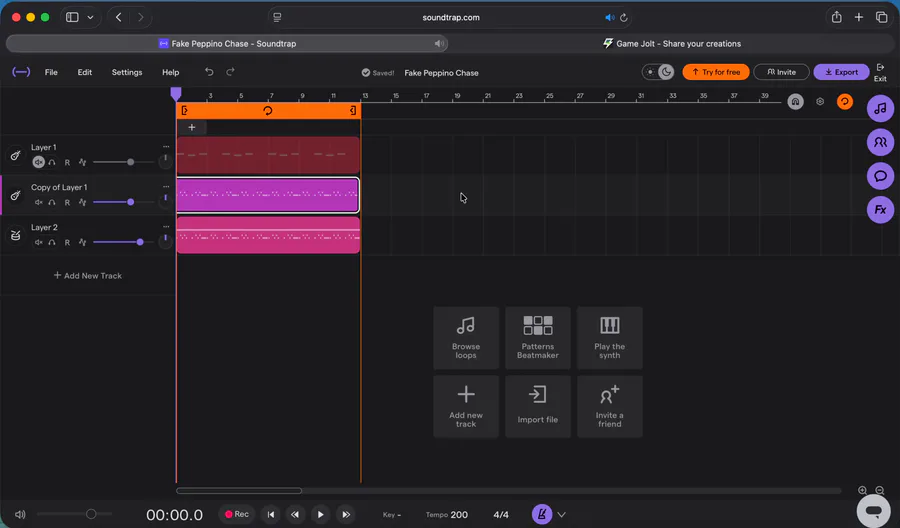This screenshot has height=528, width=900.
Task: Open the chat panel
Action: [880, 176]
